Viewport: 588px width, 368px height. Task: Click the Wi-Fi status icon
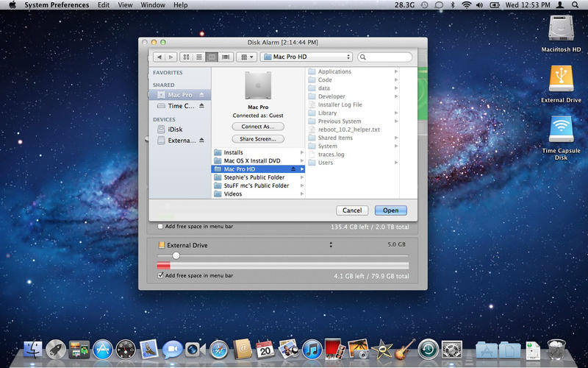click(466, 5)
